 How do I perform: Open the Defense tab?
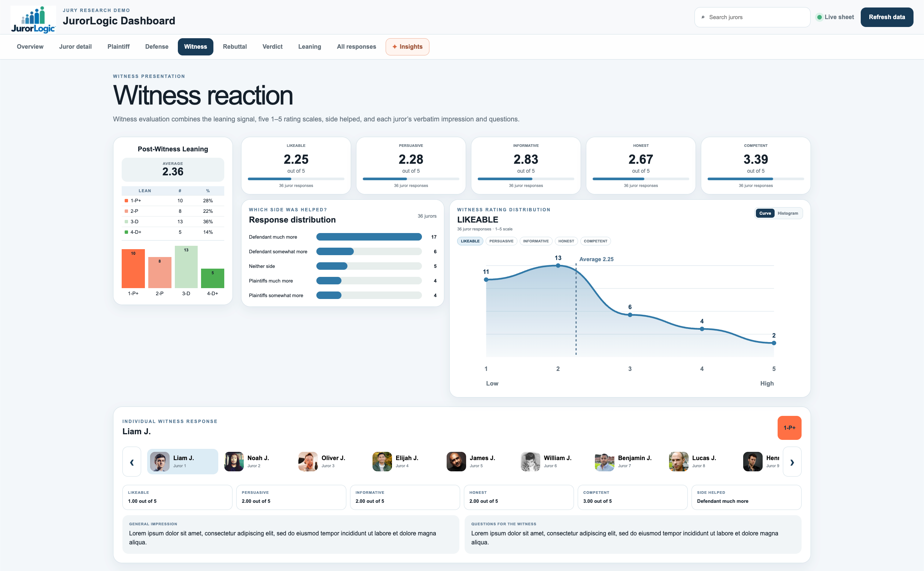pyautogui.click(x=157, y=47)
